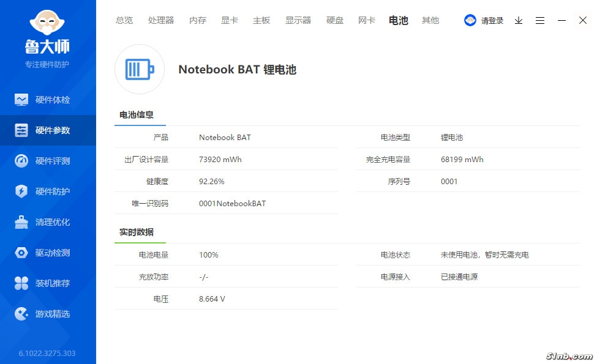597x364 pixels.
Task: Click the 硬件防护 shield icon
Action: point(21,191)
